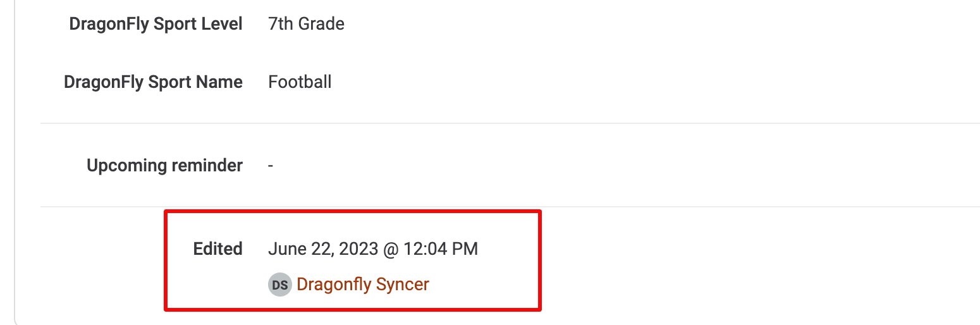Click the divider line below Football row

click(510, 123)
